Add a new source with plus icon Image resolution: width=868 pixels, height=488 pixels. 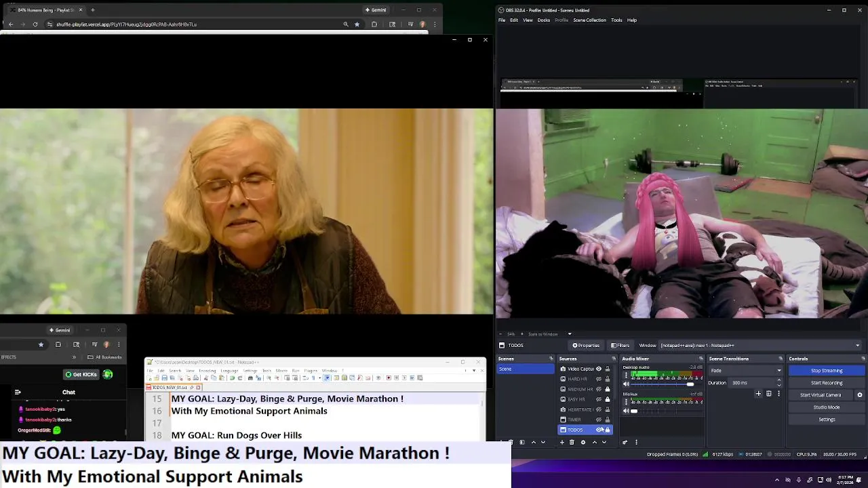pos(562,442)
